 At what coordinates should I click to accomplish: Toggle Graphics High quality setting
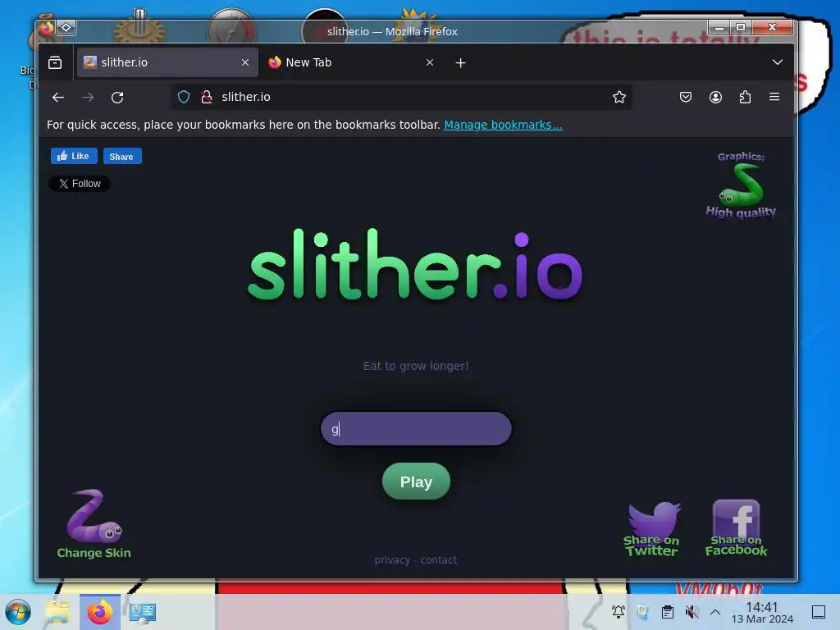coord(741,185)
